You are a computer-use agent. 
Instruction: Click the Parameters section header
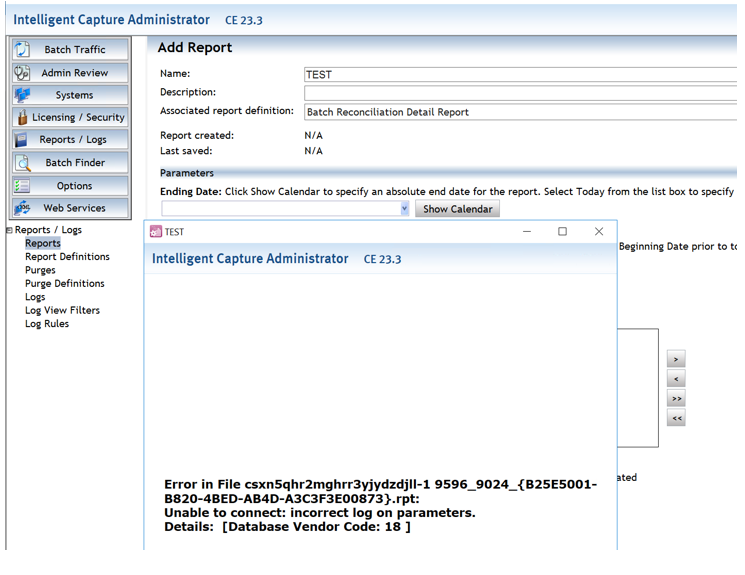pos(187,173)
